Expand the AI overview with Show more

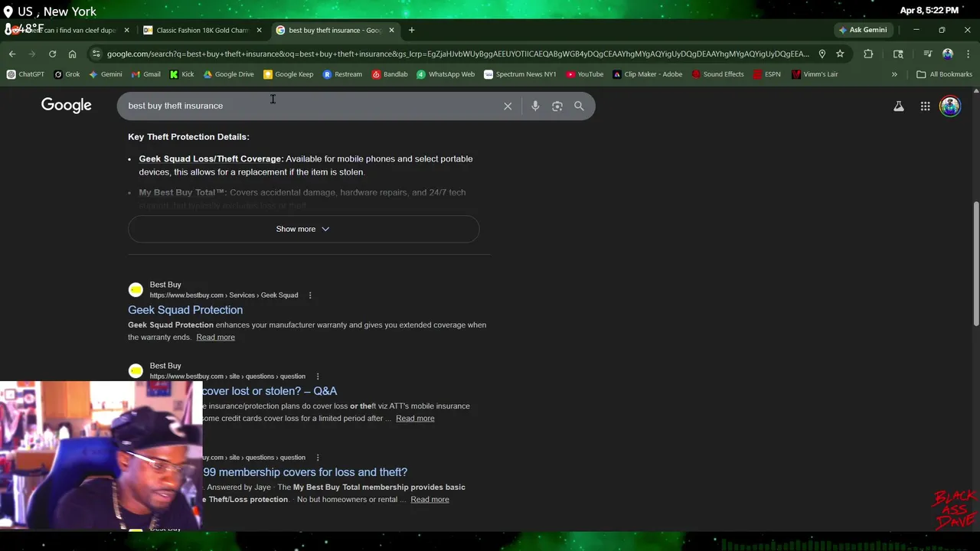303,229
